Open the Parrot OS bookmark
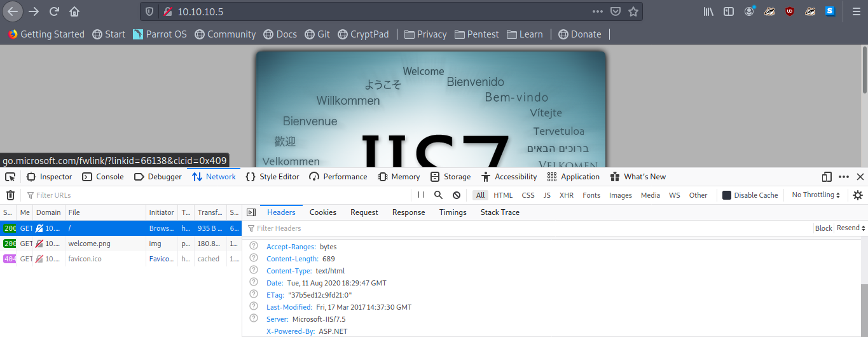 (x=160, y=34)
